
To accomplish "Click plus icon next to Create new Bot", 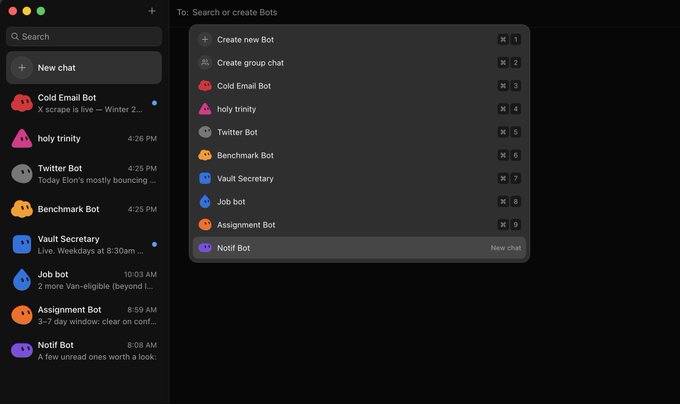I will pos(205,39).
